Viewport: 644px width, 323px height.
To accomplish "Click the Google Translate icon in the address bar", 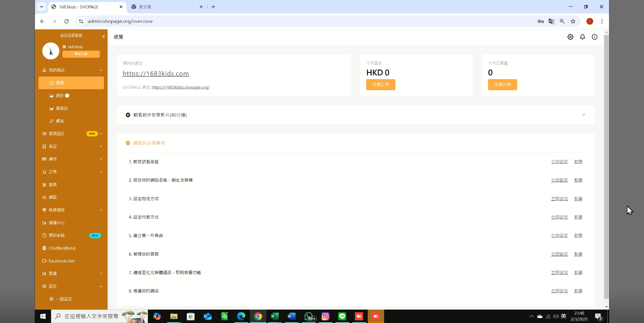I will (551, 21).
